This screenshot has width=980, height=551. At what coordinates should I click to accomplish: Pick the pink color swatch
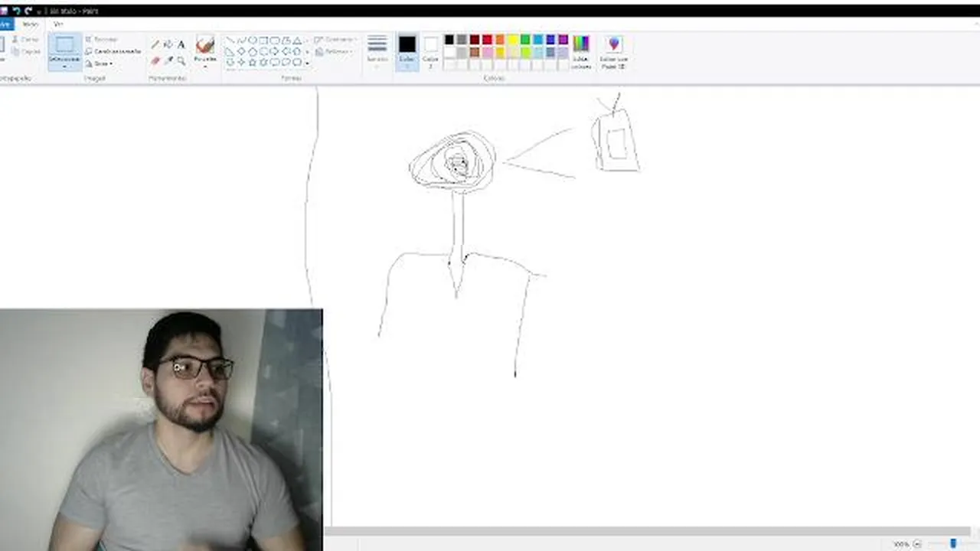[x=487, y=52]
